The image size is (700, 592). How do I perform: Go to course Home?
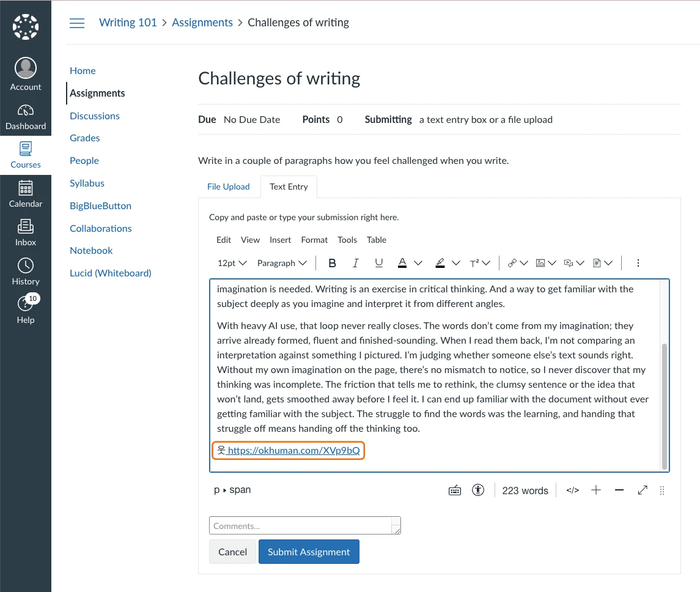[83, 70]
